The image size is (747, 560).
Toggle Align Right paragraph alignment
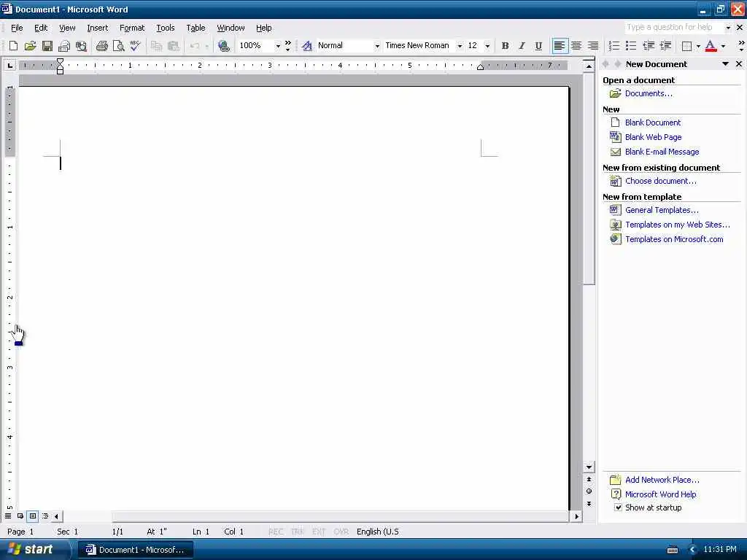pos(593,46)
